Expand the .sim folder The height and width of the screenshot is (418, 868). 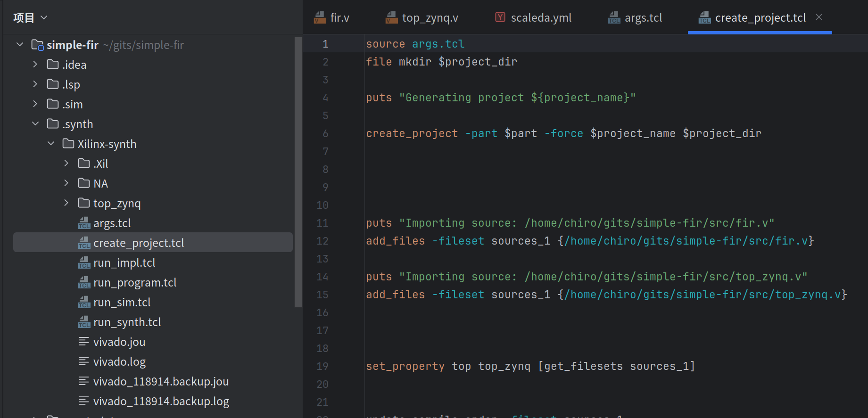(35, 104)
